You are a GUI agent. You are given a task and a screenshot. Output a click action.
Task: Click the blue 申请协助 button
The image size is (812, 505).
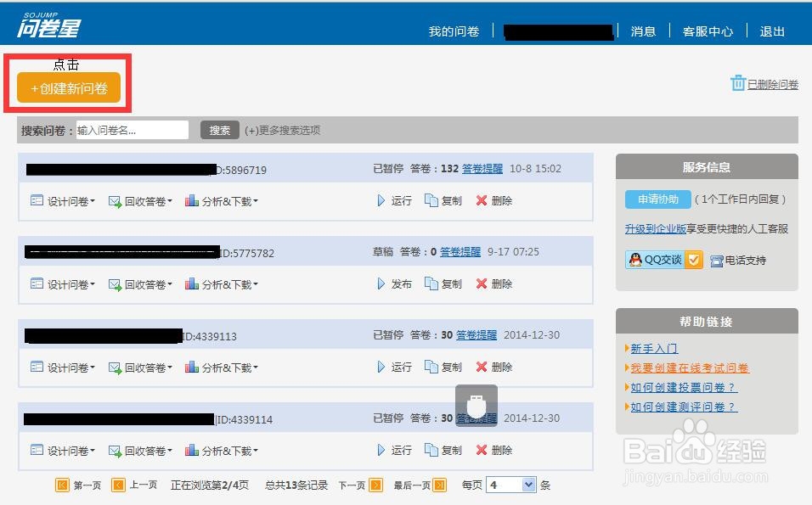tap(657, 199)
